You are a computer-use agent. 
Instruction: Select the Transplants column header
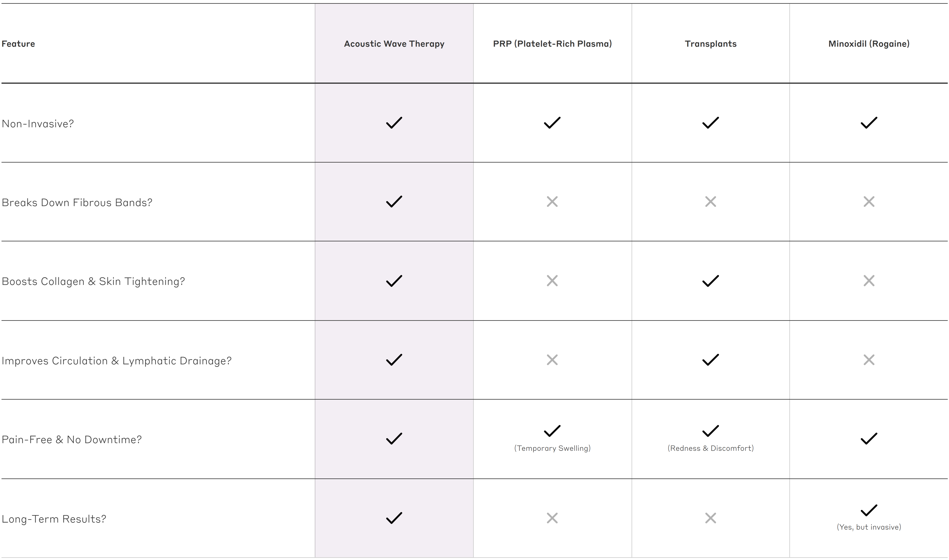pyautogui.click(x=710, y=44)
